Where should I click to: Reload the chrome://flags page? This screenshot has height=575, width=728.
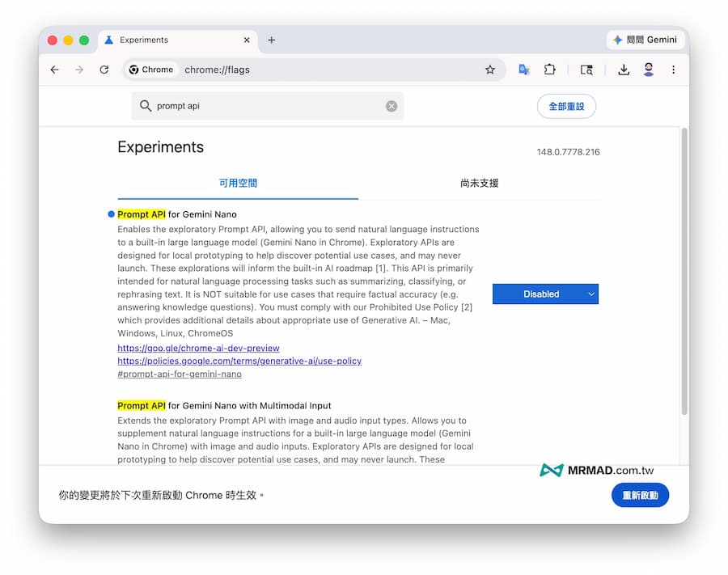coord(104,70)
